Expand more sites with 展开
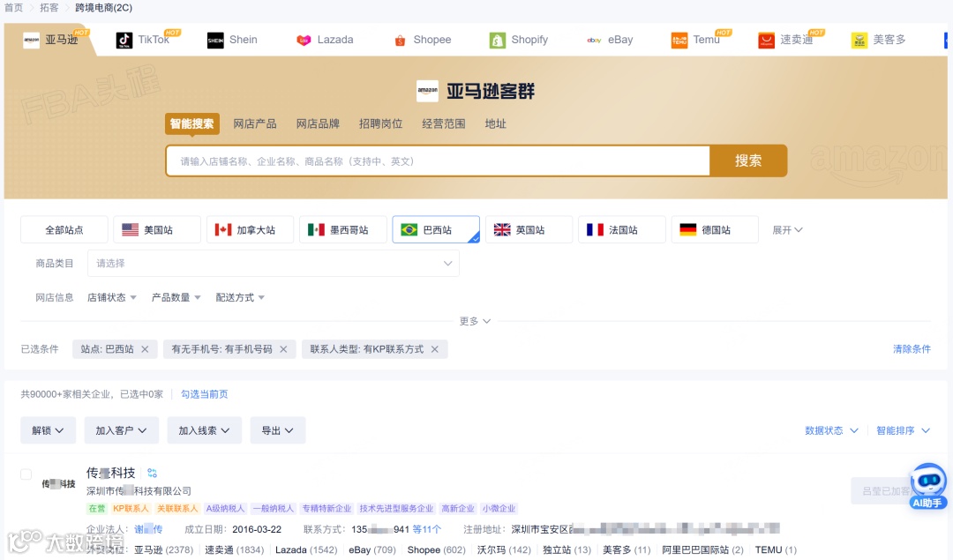Screen dimensions: 953x560 [x=787, y=230]
